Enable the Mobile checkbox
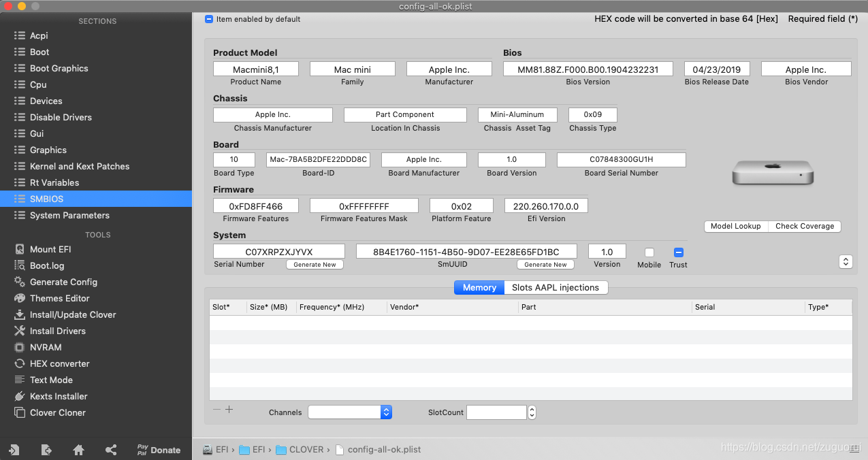Screen dimensions: 868x460 [649, 252]
